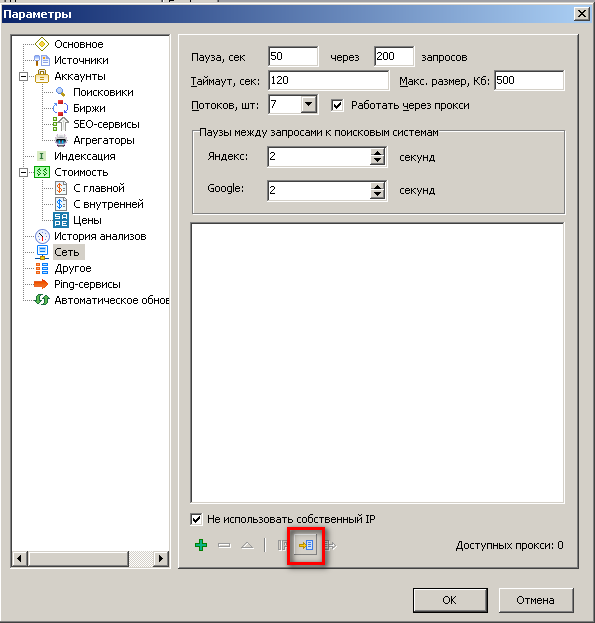Open the Индексация settings

pyautogui.click(x=85, y=156)
